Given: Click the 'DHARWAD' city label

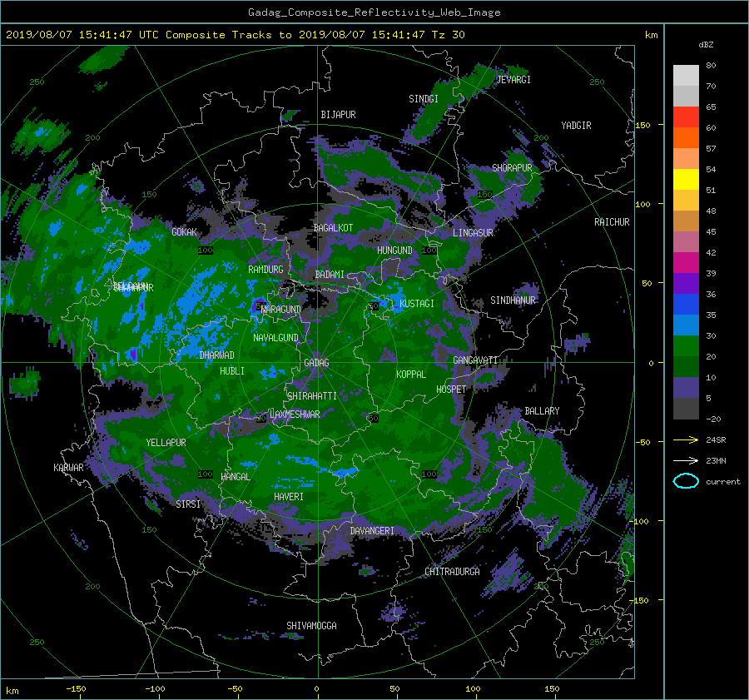Looking at the screenshot, I should [216, 355].
